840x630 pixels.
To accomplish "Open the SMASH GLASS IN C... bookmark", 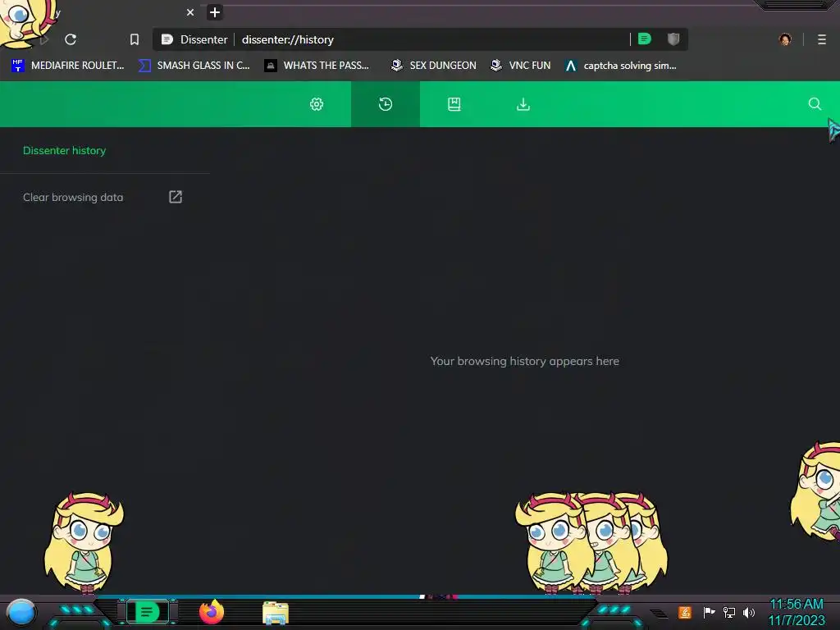I will (194, 66).
